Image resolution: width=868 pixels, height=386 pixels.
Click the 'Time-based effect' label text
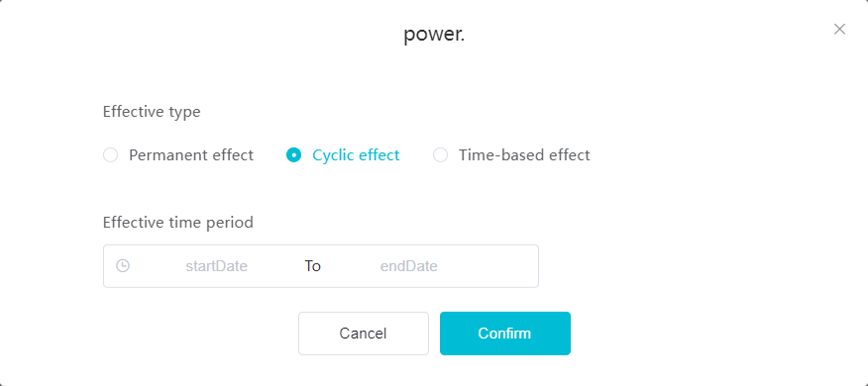(524, 155)
